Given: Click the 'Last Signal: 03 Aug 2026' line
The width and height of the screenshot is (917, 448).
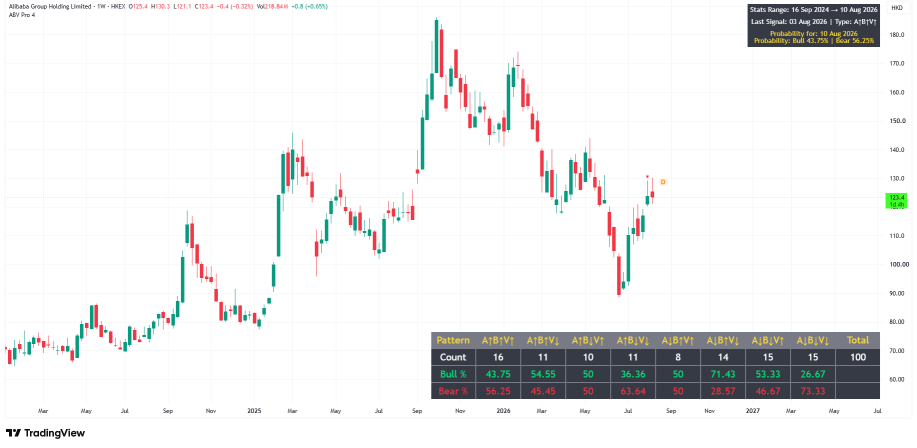Looking at the screenshot, I should [x=813, y=22].
